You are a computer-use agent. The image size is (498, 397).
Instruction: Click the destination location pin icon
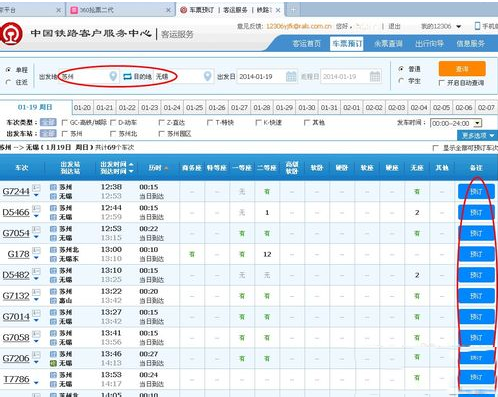pos(208,76)
